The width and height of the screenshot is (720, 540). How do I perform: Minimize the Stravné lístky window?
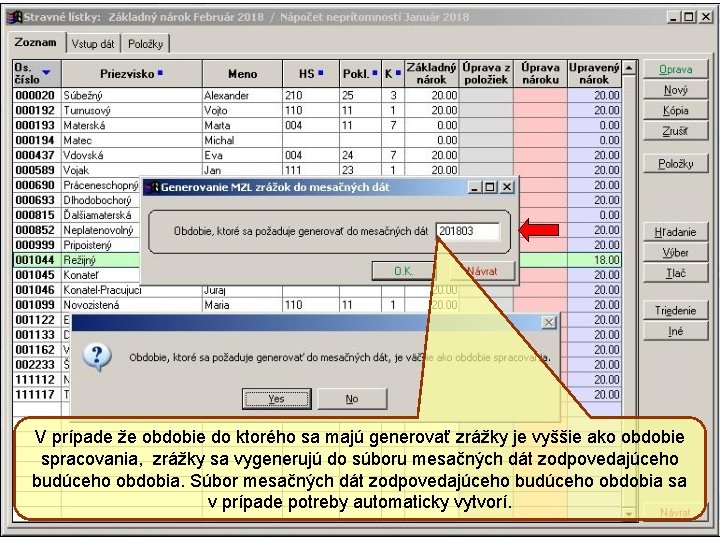click(x=674, y=17)
